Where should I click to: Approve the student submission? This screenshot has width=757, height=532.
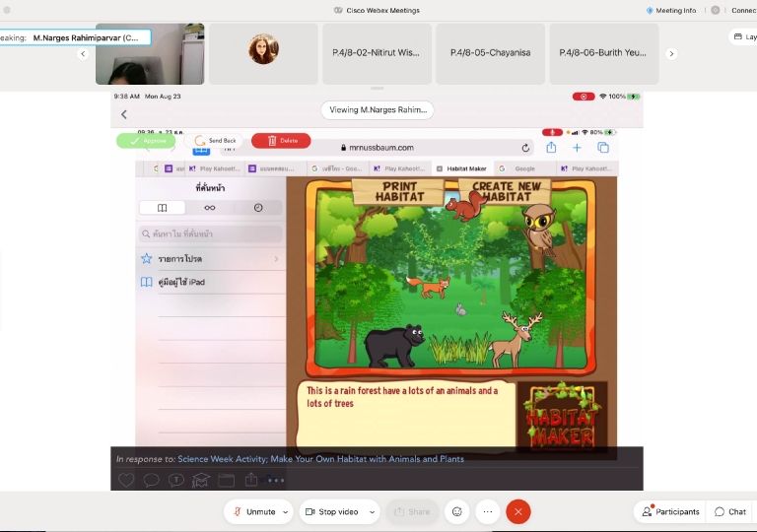[x=146, y=141]
